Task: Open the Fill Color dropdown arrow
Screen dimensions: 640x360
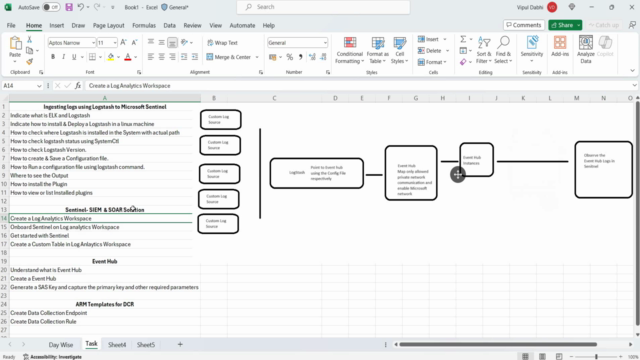Action: click(118, 57)
